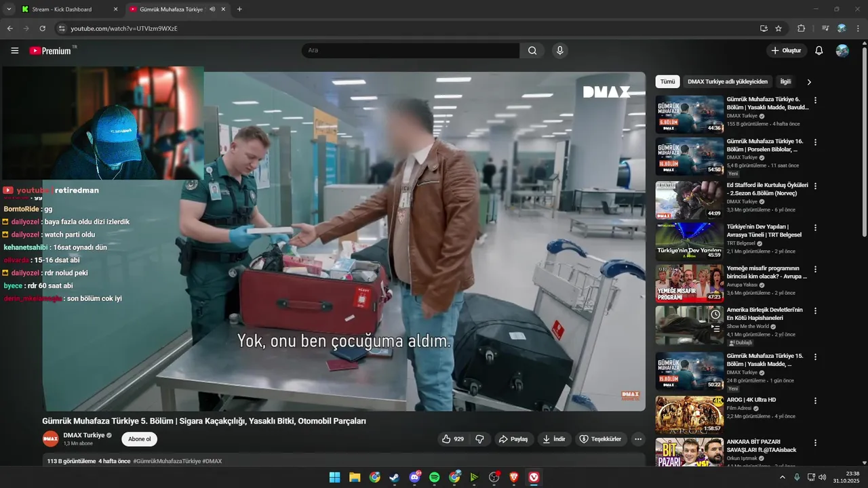Mute the audio on YouTube tab
Image resolution: width=868 pixels, height=488 pixels.
point(212,9)
